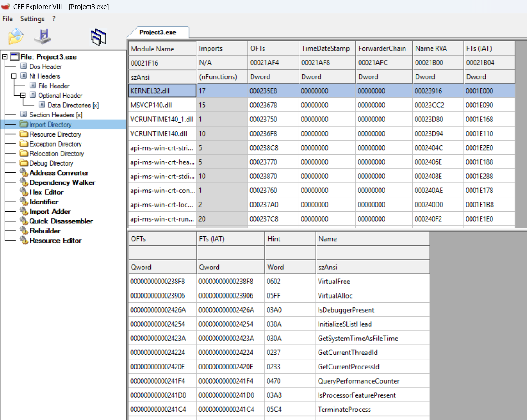Select the api-ms-win-crt-stri... module row

coord(322,148)
